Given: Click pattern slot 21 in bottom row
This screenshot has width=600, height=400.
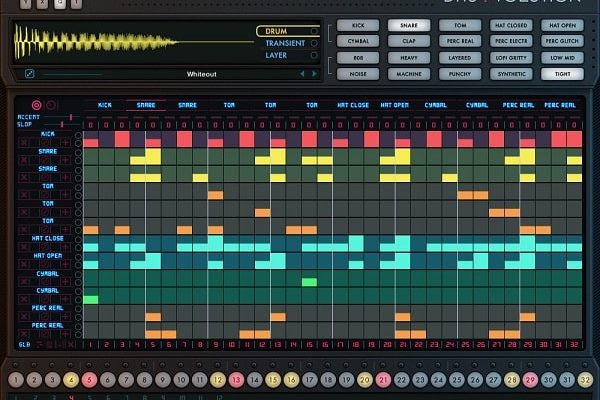Looking at the screenshot, I should (383, 380).
